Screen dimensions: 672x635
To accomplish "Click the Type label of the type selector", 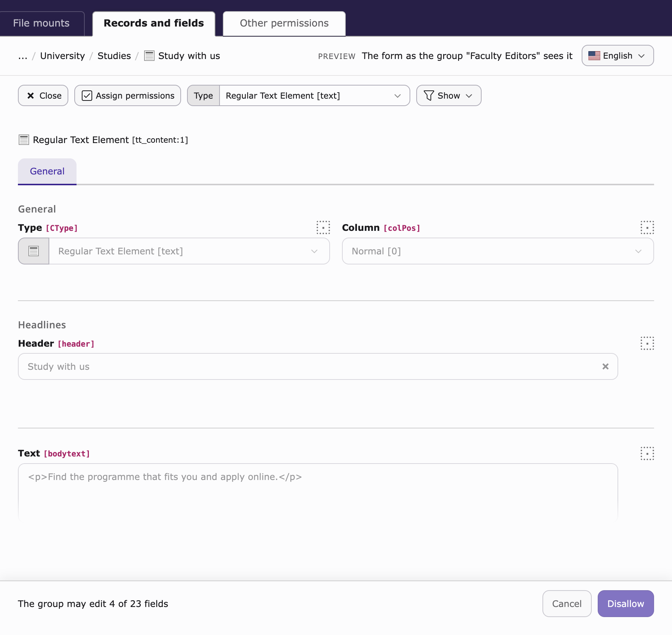I will pyautogui.click(x=203, y=96).
